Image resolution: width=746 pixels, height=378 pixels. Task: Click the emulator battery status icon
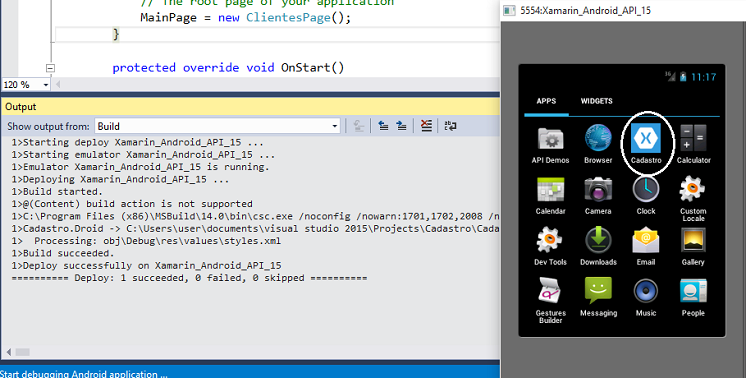coord(683,77)
